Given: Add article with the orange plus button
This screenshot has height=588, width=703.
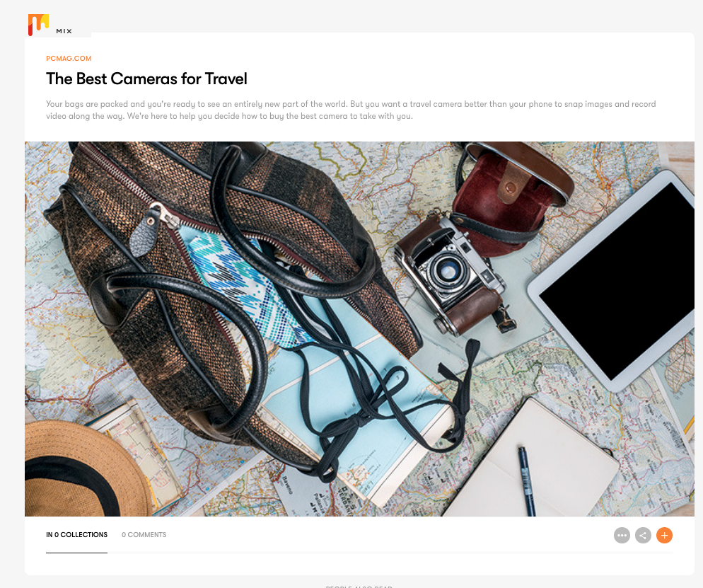Looking at the screenshot, I should [664, 535].
